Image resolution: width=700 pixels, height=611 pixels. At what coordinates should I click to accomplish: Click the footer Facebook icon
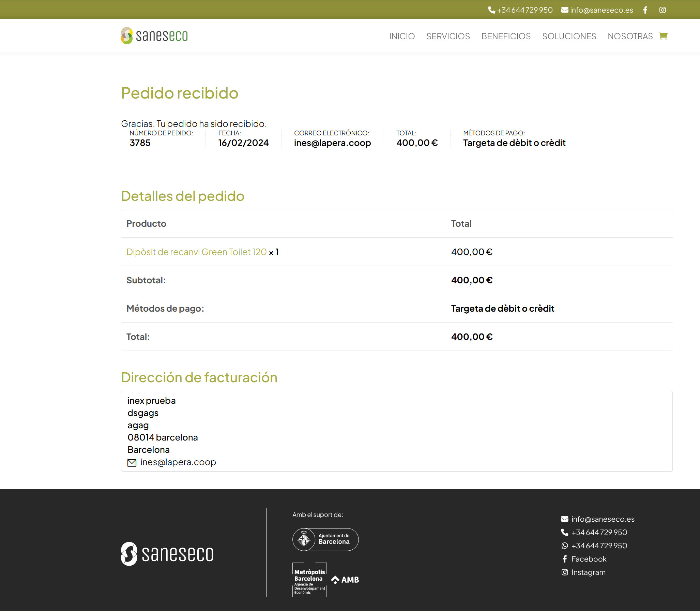tap(565, 559)
